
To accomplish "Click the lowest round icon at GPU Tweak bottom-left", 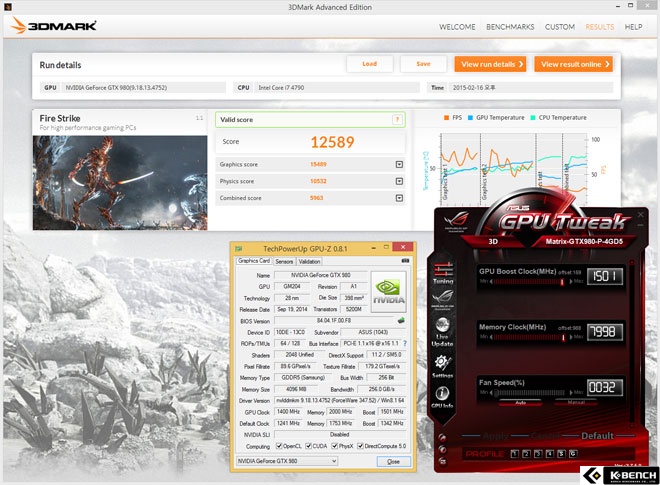I will tap(442, 461).
